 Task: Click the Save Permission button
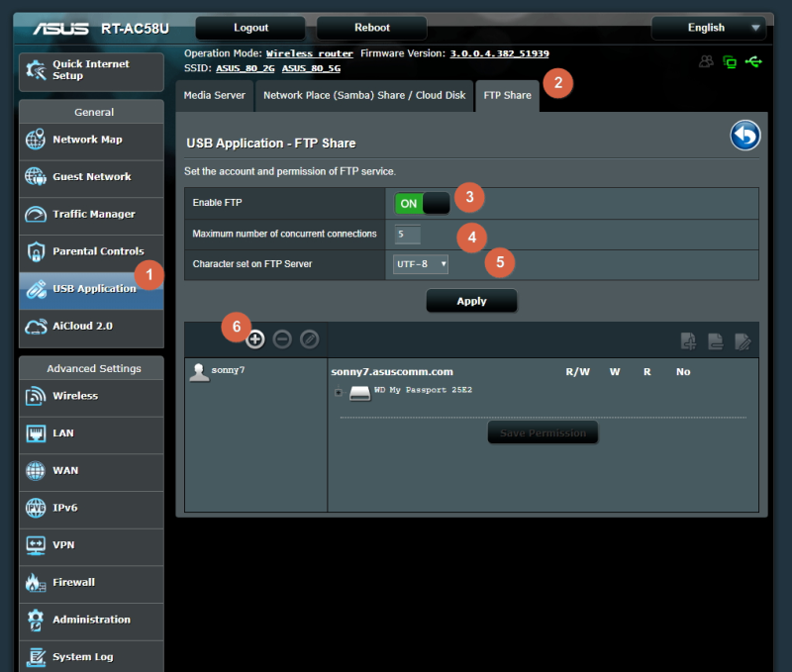click(543, 432)
